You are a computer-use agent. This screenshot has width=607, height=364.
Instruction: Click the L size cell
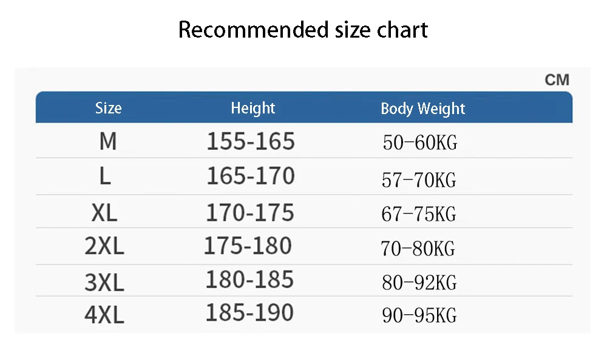pyautogui.click(x=105, y=177)
